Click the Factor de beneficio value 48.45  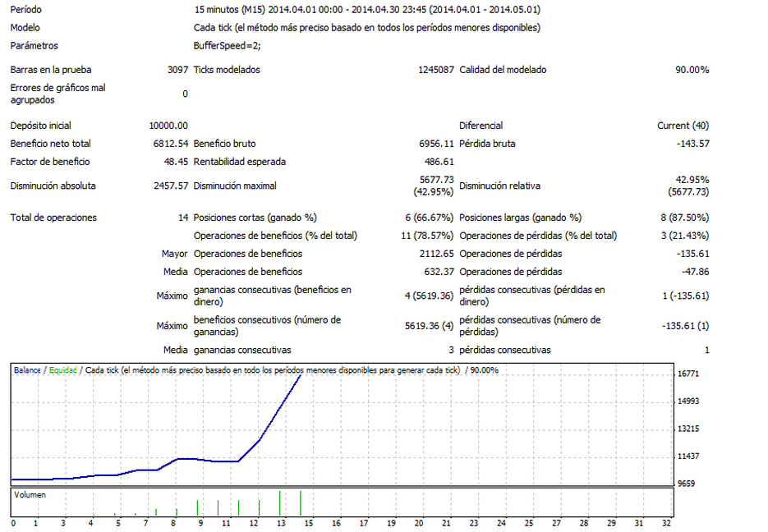[176, 162]
